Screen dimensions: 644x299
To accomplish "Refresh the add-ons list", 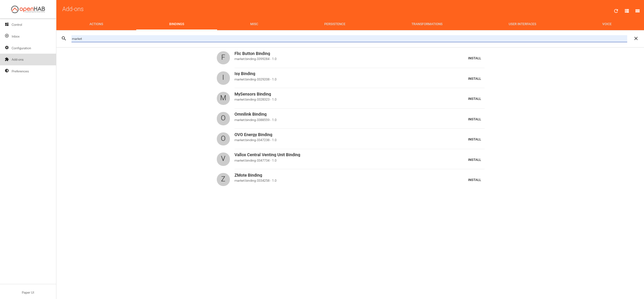I will pyautogui.click(x=616, y=11).
